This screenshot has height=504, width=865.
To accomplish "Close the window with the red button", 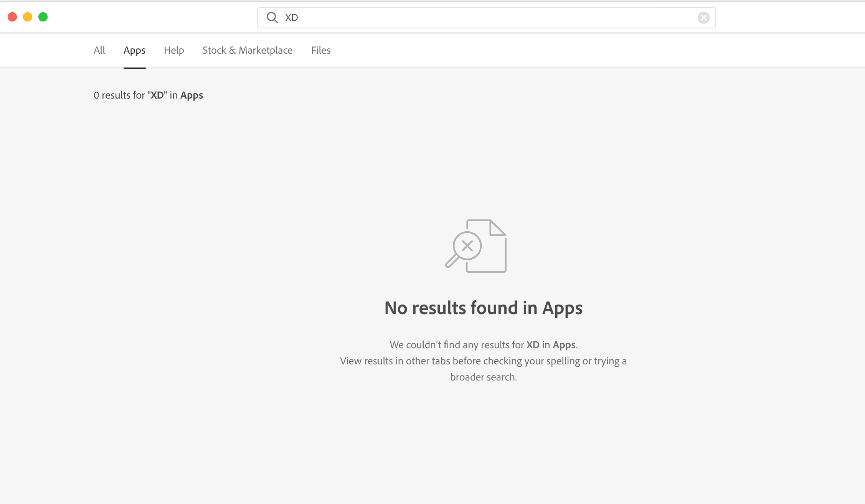I will (12, 17).
